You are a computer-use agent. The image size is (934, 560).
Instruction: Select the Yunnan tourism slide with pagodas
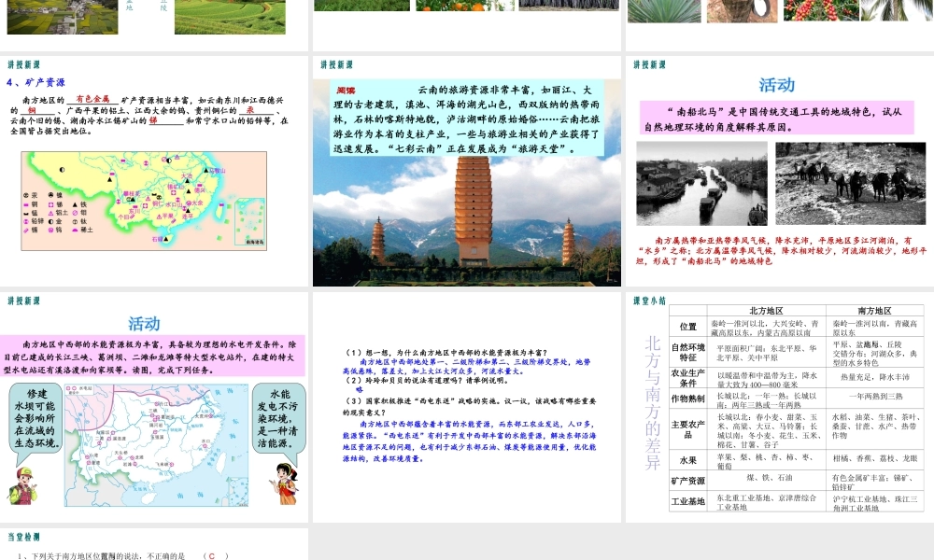(x=467, y=172)
